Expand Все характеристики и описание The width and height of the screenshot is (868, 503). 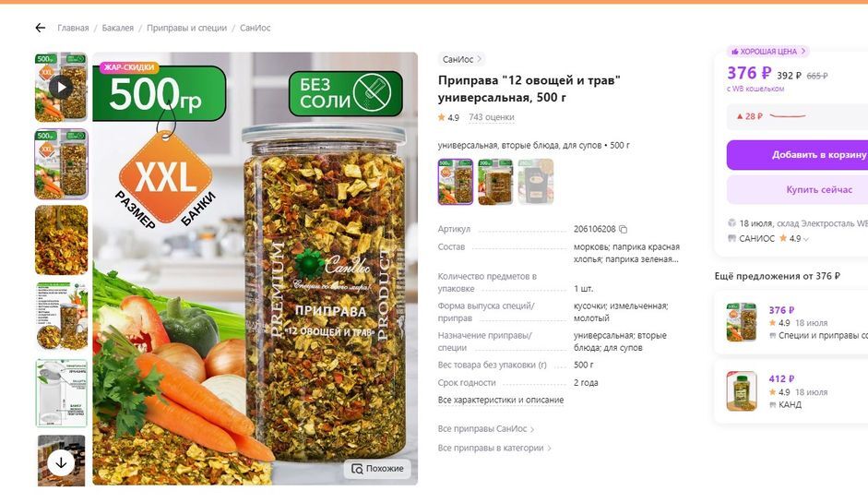coord(501,400)
